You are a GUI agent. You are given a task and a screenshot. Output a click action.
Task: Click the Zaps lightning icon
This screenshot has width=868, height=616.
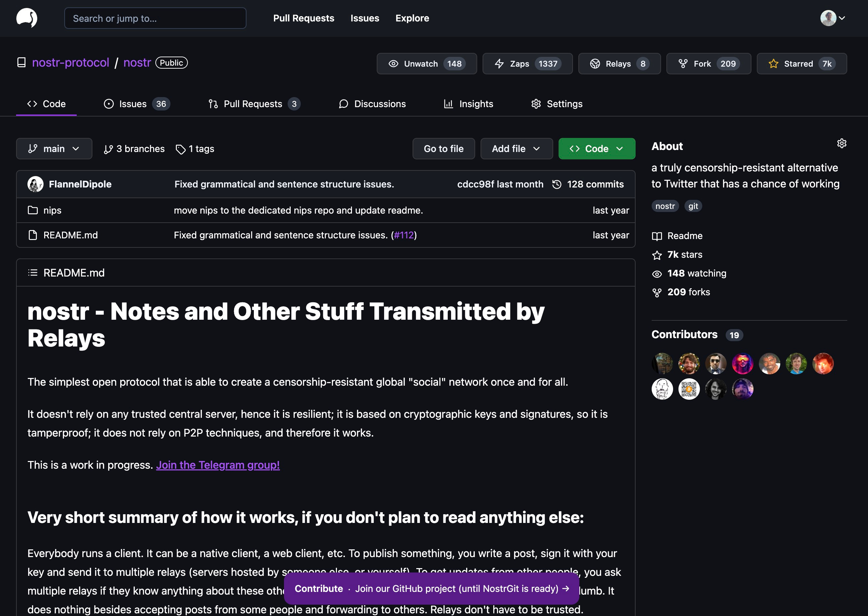[499, 63]
